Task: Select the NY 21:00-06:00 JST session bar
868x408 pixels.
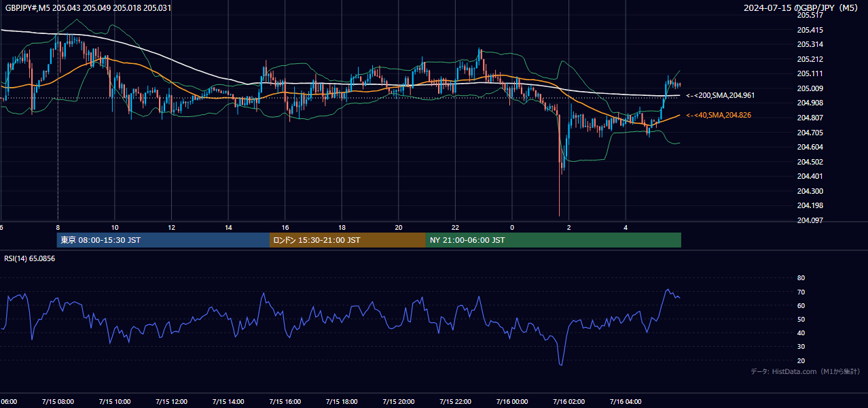Action: pos(554,240)
